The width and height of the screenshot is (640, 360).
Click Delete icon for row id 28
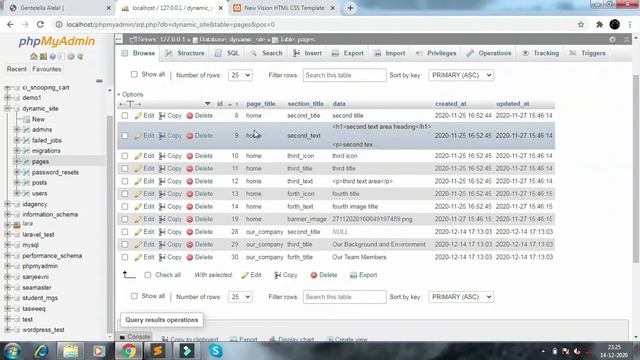[190, 232]
